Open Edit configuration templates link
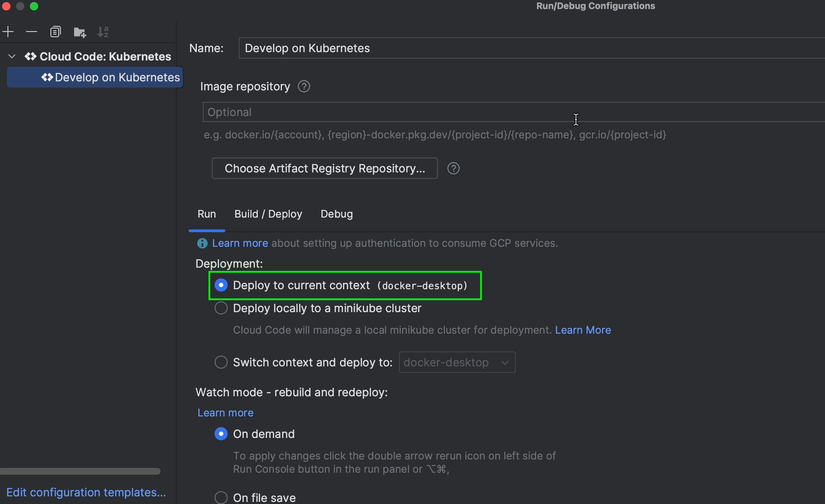 pos(86,492)
